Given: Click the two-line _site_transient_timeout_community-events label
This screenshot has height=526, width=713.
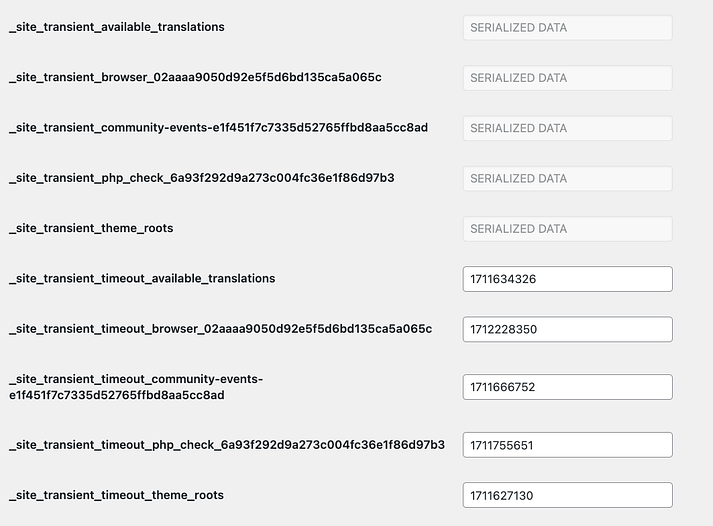Looking at the screenshot, I should 136,387.
